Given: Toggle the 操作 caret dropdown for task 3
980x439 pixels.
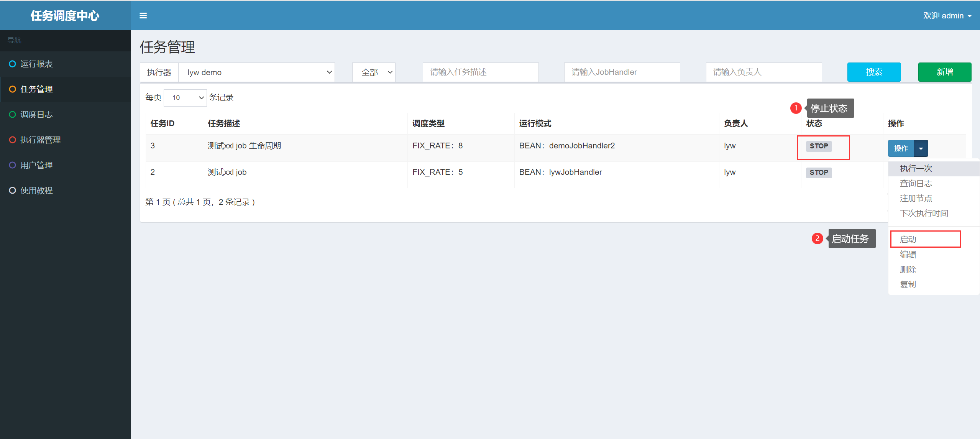Looking at the screenshot, I should click(921, 148).
